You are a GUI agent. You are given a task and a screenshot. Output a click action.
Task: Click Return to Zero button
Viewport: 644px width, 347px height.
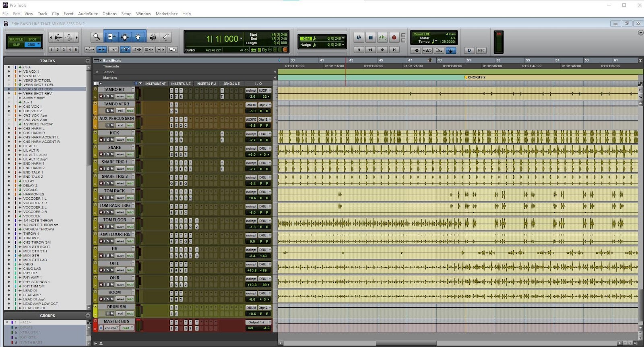coord(359,50)
